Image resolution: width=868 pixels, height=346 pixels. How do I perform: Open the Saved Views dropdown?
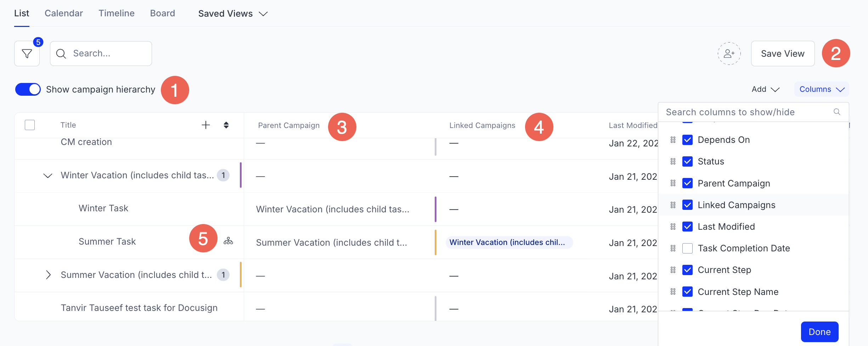tap(233, 13)
